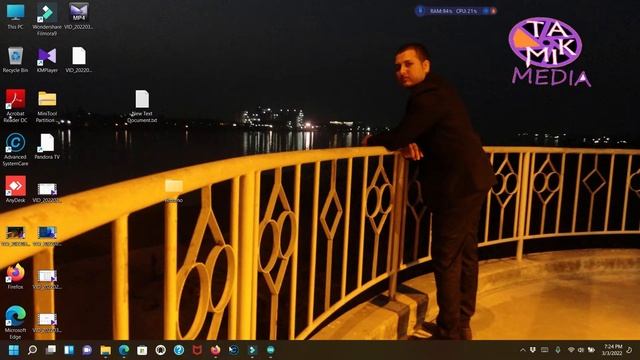640x360 pixels.
Task: Open notification center moon icon
Action: [x=630, y=350]
